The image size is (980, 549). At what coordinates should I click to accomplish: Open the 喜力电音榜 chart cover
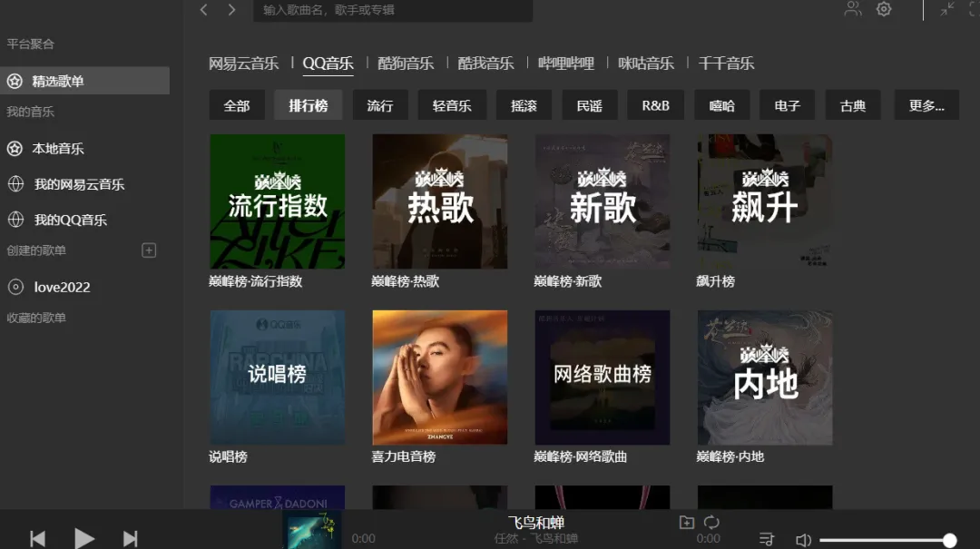click(x=440, y=377)
